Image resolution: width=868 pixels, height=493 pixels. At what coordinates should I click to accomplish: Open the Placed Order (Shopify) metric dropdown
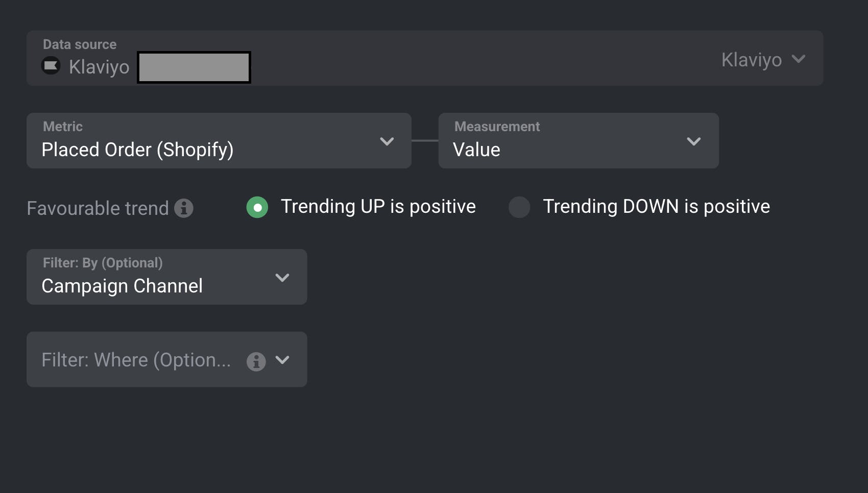(219, 141)
